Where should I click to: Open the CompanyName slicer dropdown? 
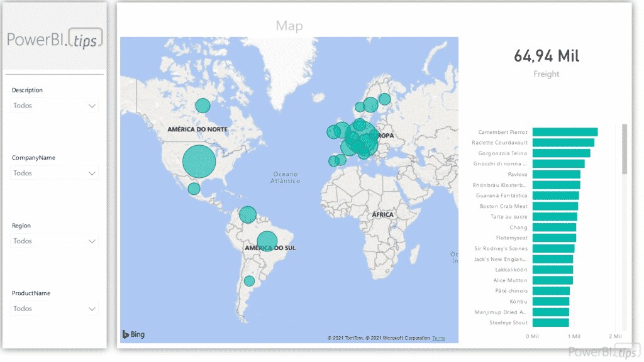tap(54, 173)
